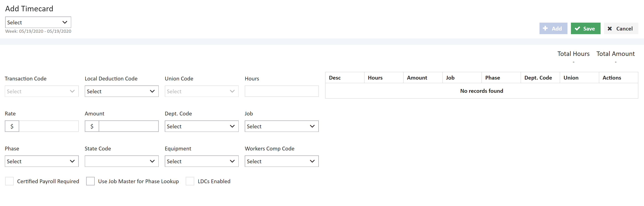Click into the Rate input field
The width and height of the screenshot is (644, 206).
(x=49, y=126)
